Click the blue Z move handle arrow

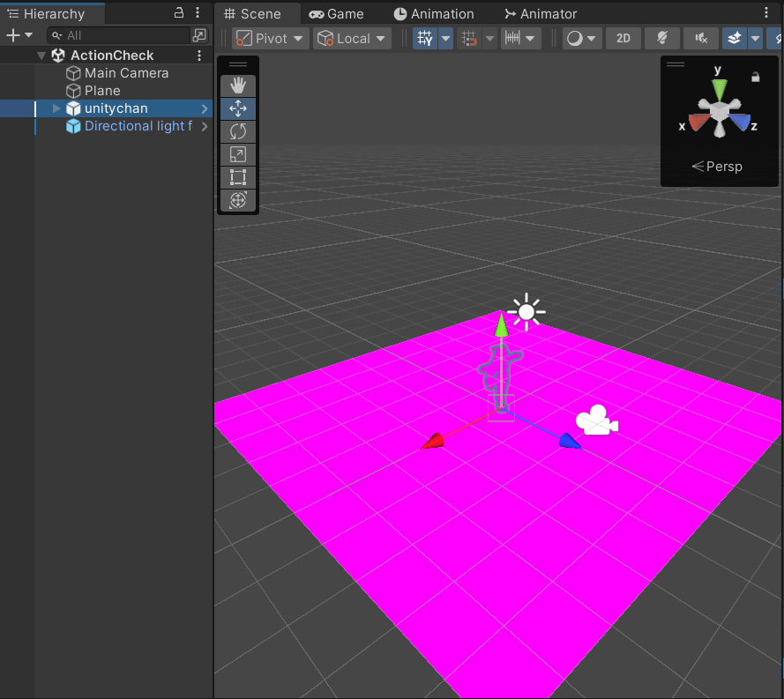(x=570, y=442)
